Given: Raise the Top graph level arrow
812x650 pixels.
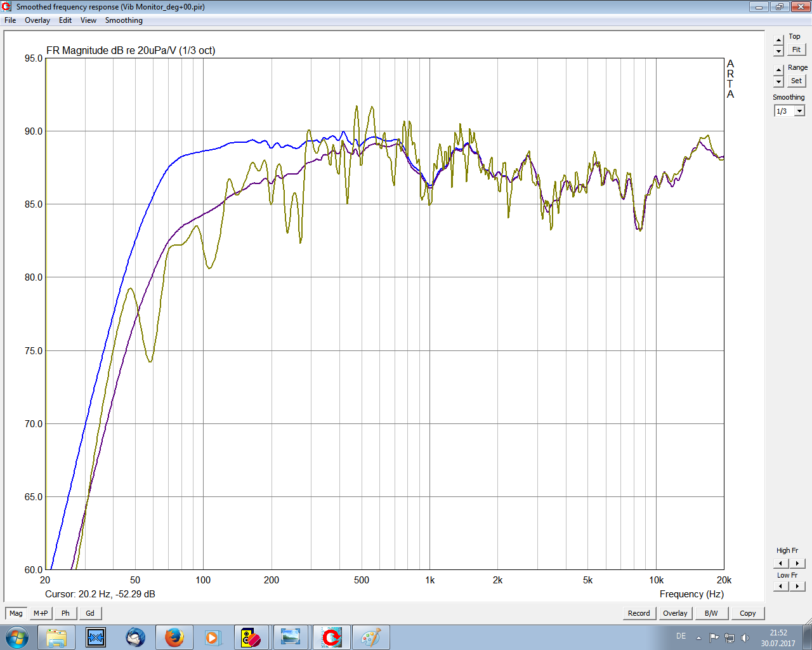Looking at the screenshot, I should pos(779,40).
